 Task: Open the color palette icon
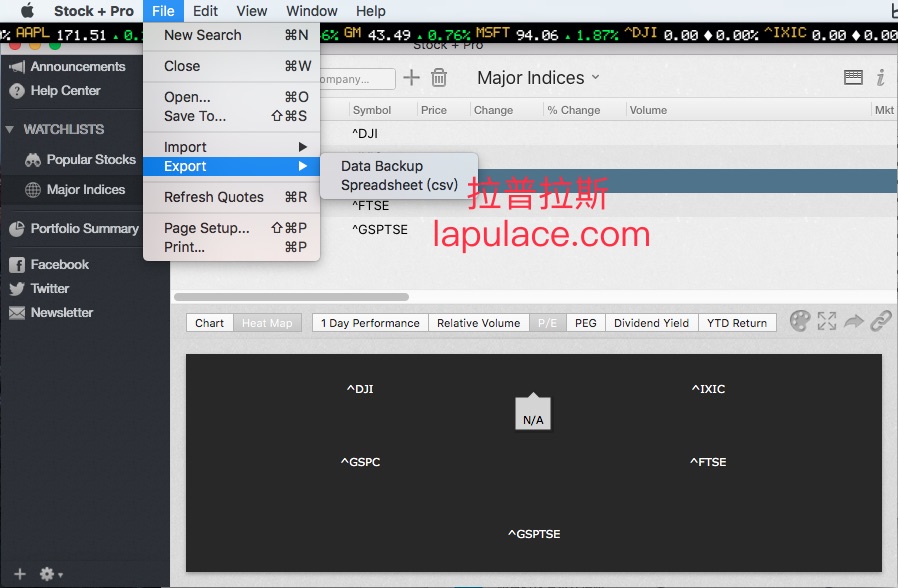[x=800, y=321]
